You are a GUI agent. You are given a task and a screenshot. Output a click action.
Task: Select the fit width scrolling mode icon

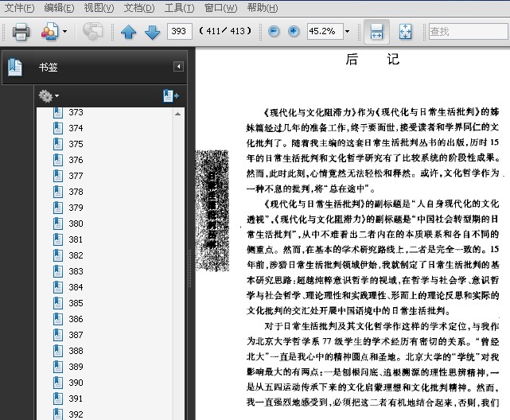377,32
